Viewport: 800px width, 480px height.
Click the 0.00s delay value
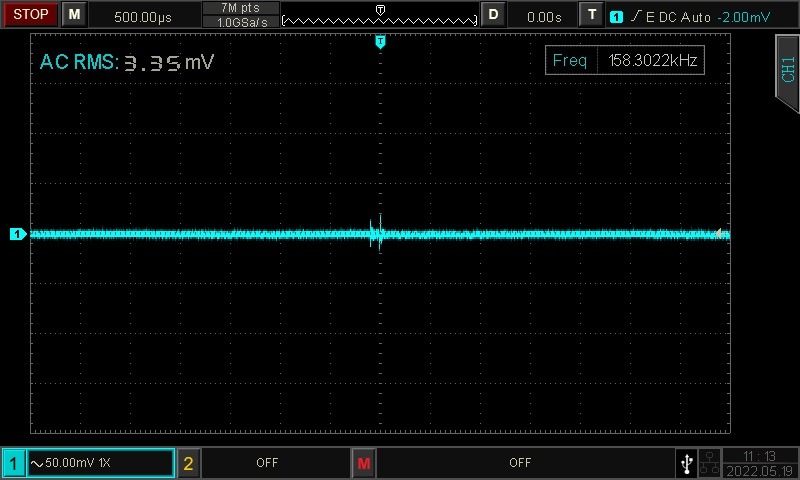point(544,17)
